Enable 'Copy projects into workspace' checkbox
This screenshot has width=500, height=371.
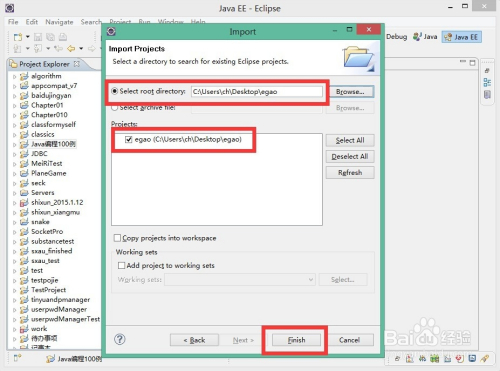117,238
